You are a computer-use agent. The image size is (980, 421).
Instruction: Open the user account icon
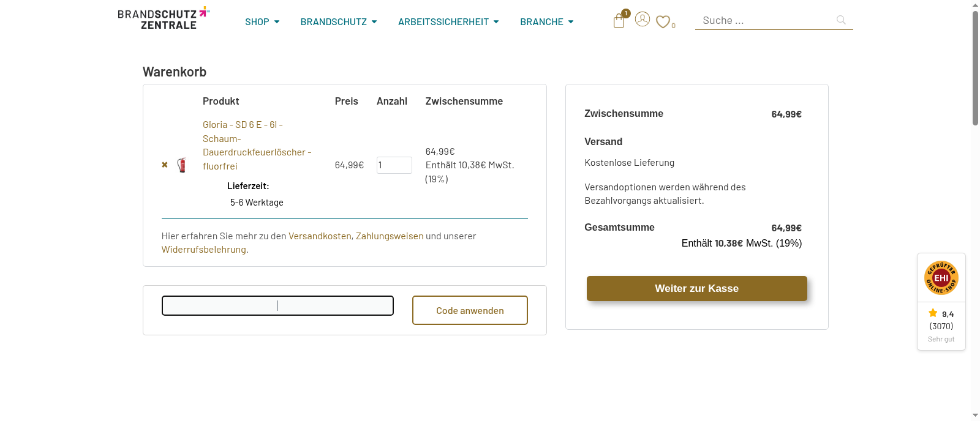[x=642, y=20]
